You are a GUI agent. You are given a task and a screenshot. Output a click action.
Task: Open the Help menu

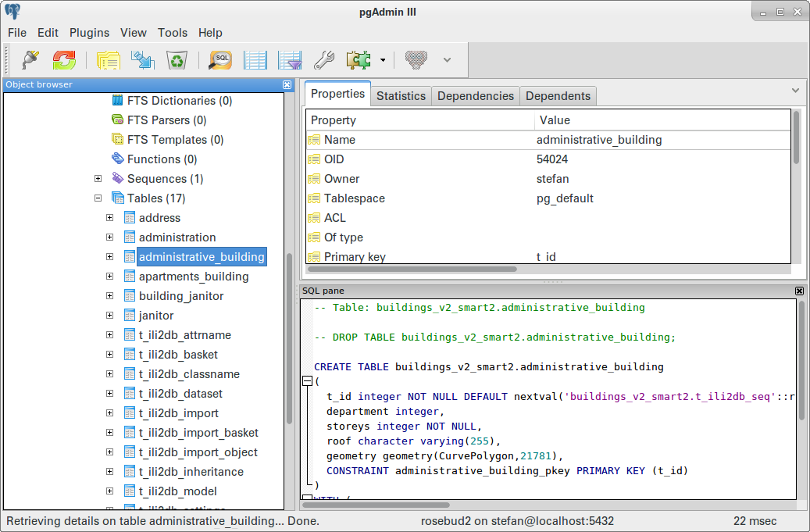[210, 33]
